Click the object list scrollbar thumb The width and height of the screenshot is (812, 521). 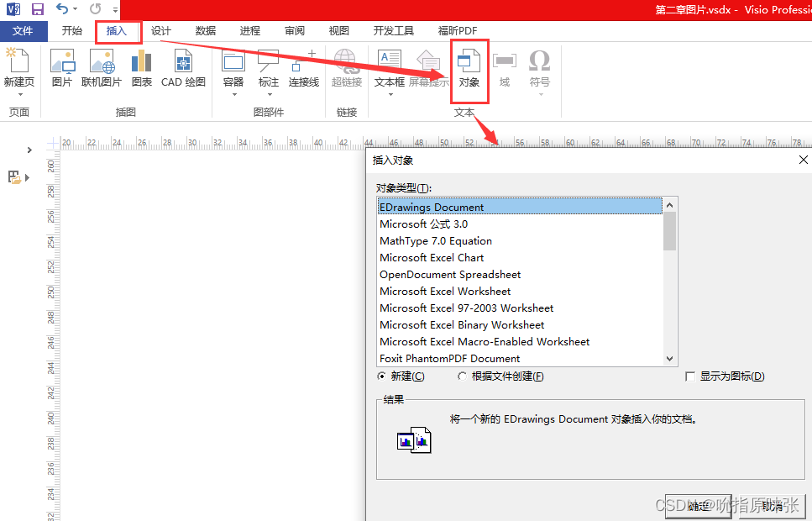pyautogui.click(x=669, y=231)
